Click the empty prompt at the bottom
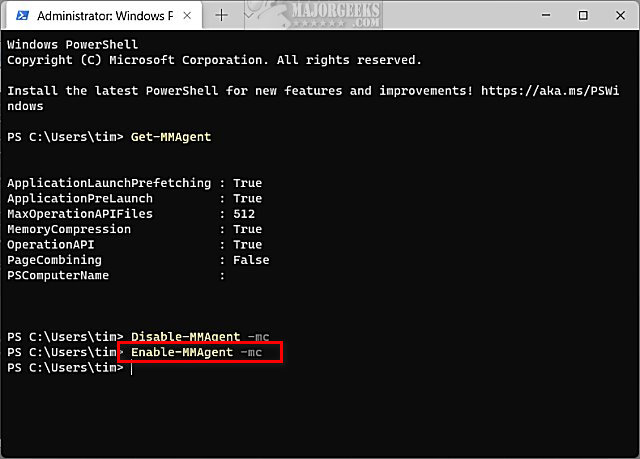The width and height of the screenshot is (640, 459). click(131, 368)
